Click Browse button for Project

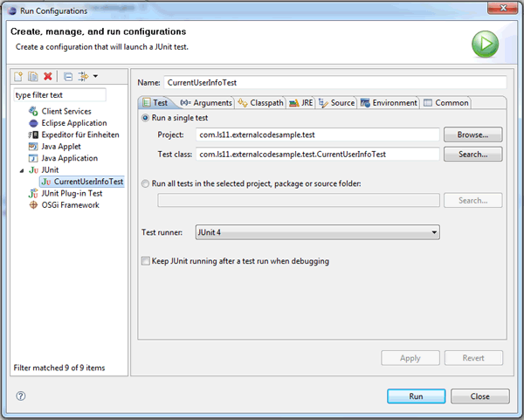pyautogui.click(x=472, y=134)
